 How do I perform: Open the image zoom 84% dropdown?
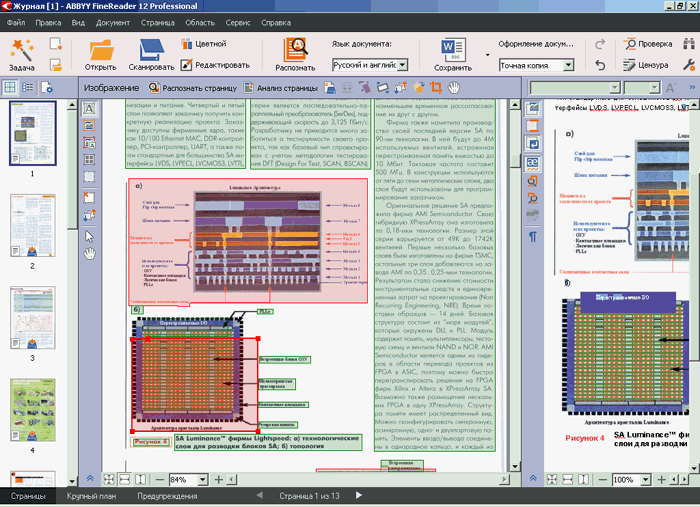point(200,480)
